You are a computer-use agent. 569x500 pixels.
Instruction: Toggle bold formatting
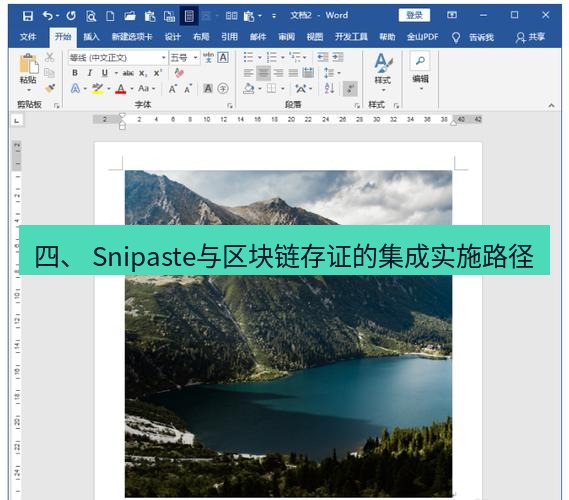point(75,73)
